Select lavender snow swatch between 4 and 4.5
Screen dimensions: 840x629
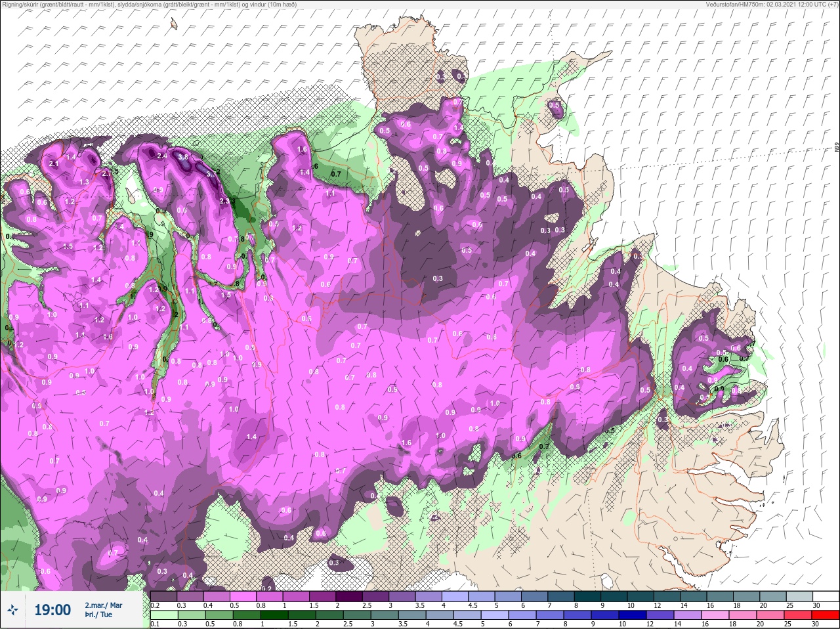tap(455, 597)
